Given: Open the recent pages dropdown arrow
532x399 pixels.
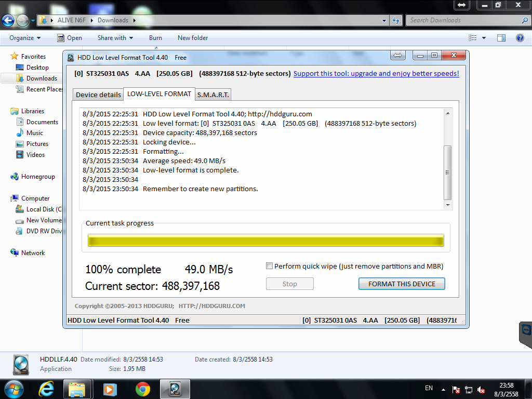Looking at the screenshot, I should [x=33, y=21].
